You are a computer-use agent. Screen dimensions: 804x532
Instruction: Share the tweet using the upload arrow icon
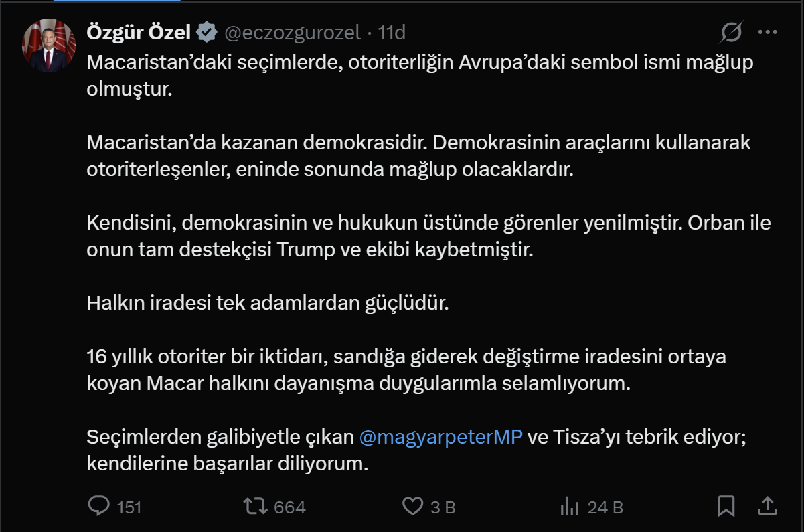769,505
